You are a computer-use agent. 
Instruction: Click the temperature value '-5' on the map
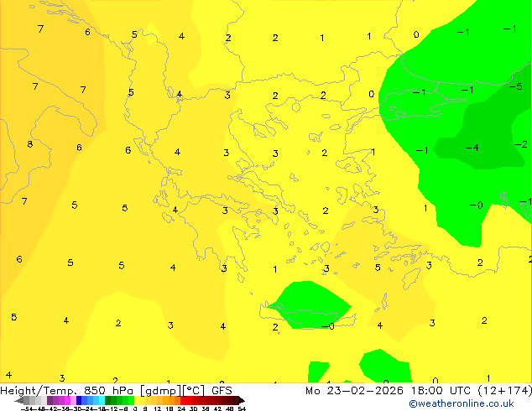pos(516,86)
